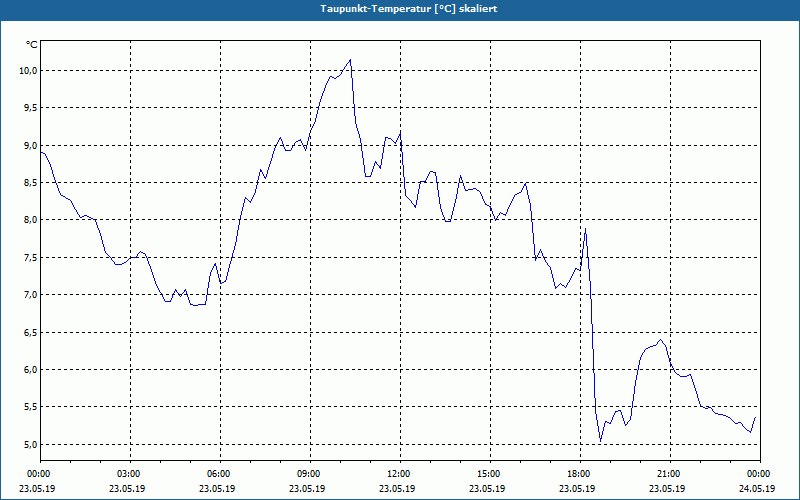Screen dimensions: 800x500
Task: Click the 21:00 time label
Action: coord(670,474)
